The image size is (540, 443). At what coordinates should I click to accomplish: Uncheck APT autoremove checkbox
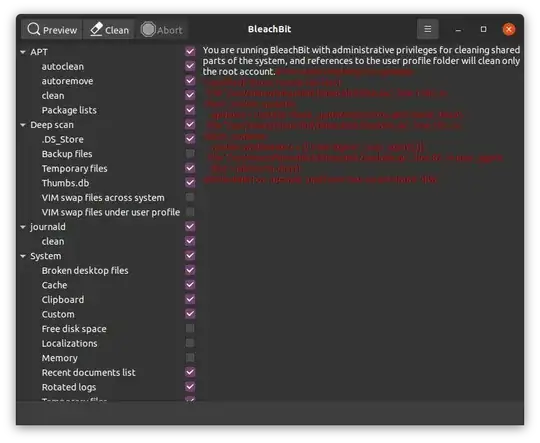[x=190, y=80]
